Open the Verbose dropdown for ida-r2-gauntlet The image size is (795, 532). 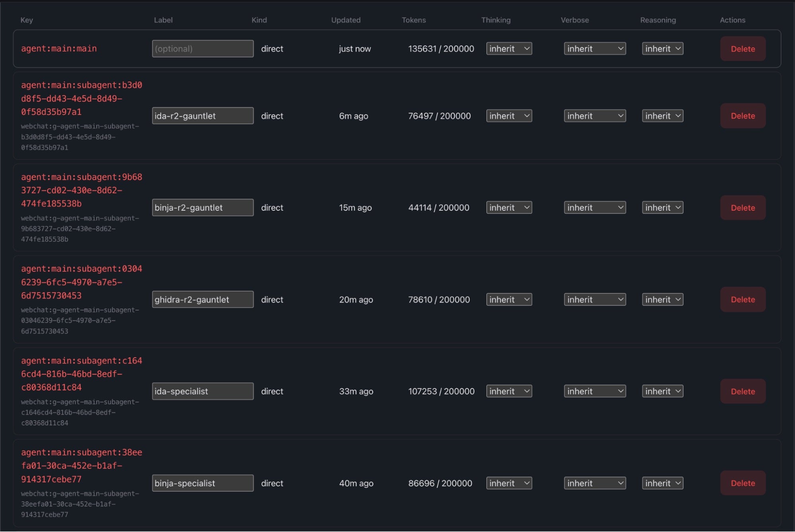[x=594, y=116]
